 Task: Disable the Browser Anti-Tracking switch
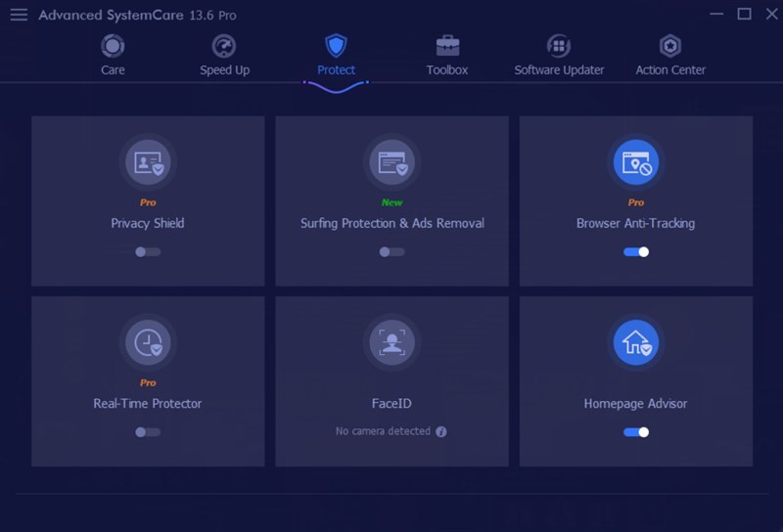click(636, 252)
